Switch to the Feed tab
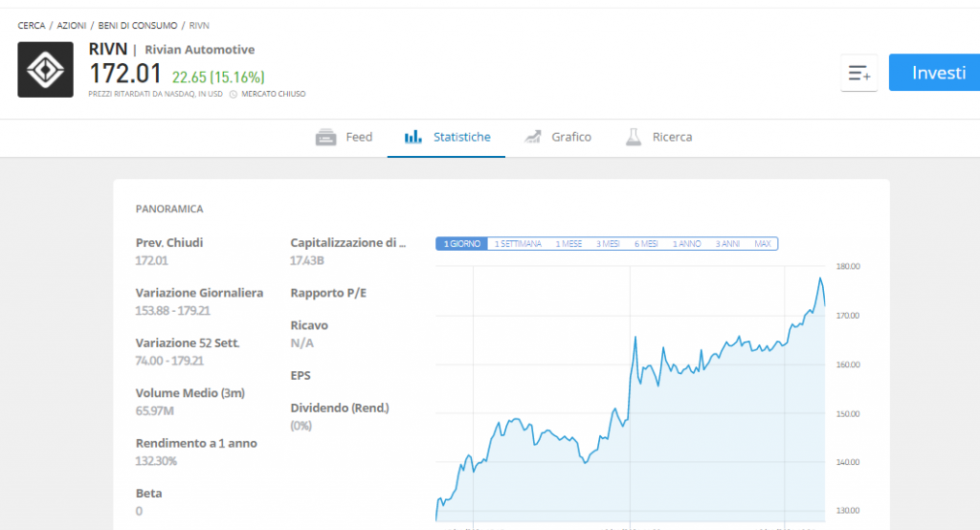The image size is (980, 530). (344, 137)
